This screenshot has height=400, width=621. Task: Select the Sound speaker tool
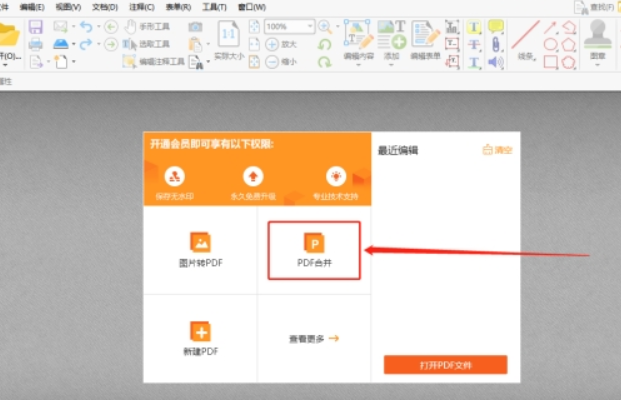pos(496,62)
